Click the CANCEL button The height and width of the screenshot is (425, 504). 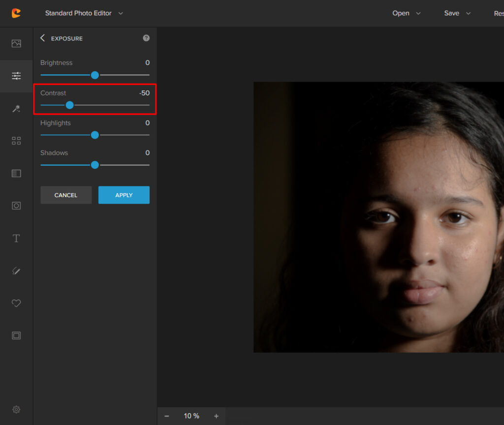pyautogui.click(x=66, y=195)
